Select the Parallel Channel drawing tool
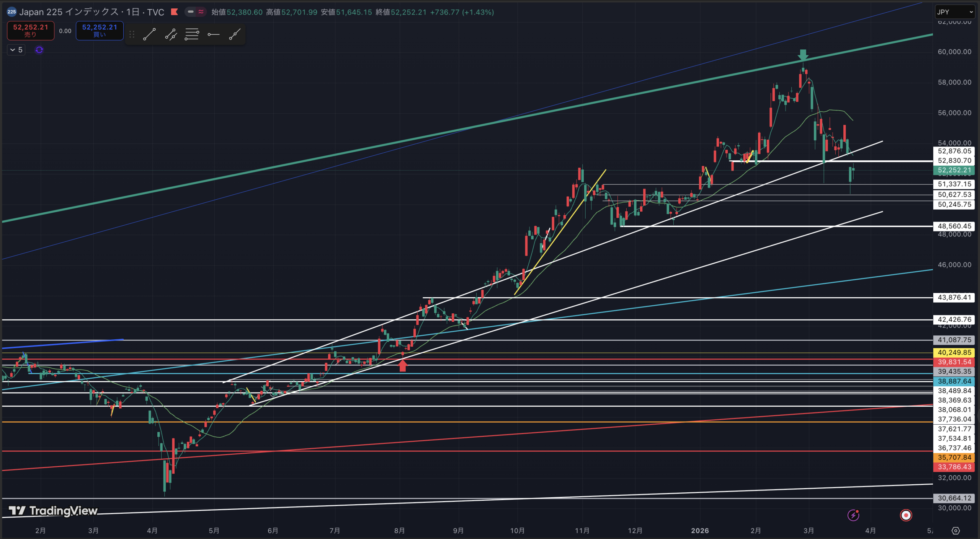980x539 pixels. pyautogui.click(x=171, y=34)
